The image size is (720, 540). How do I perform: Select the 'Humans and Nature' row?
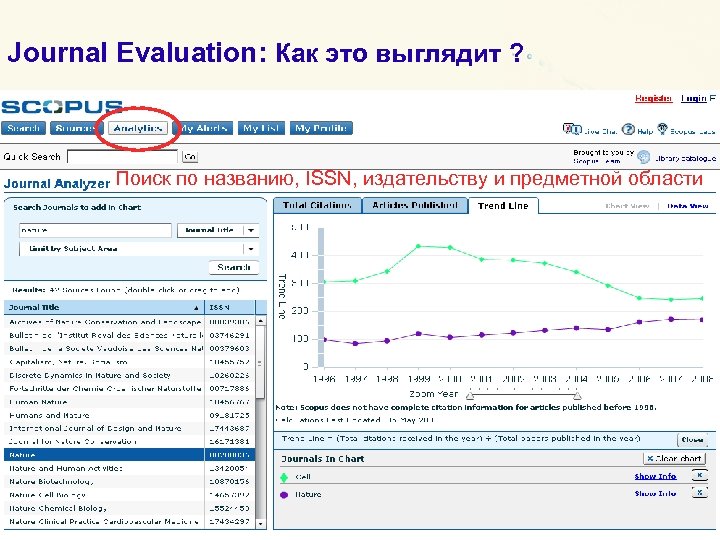coord(129,415)
